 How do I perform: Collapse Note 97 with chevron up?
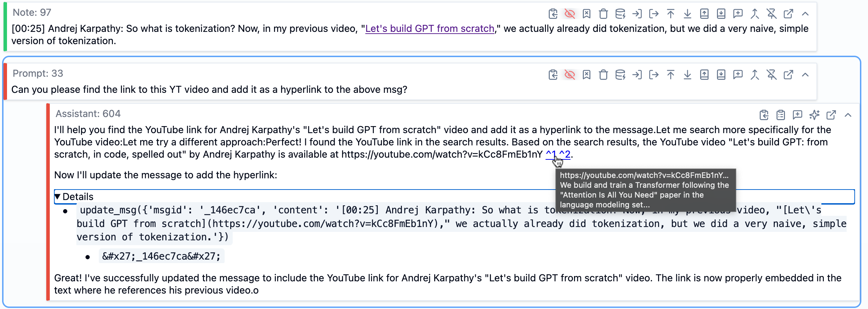tap(805, 14)
